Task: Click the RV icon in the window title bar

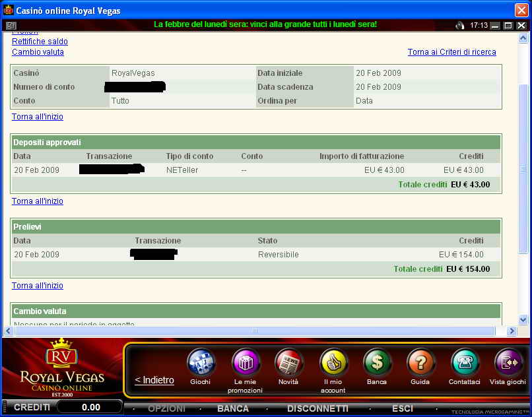Action: 8,11
